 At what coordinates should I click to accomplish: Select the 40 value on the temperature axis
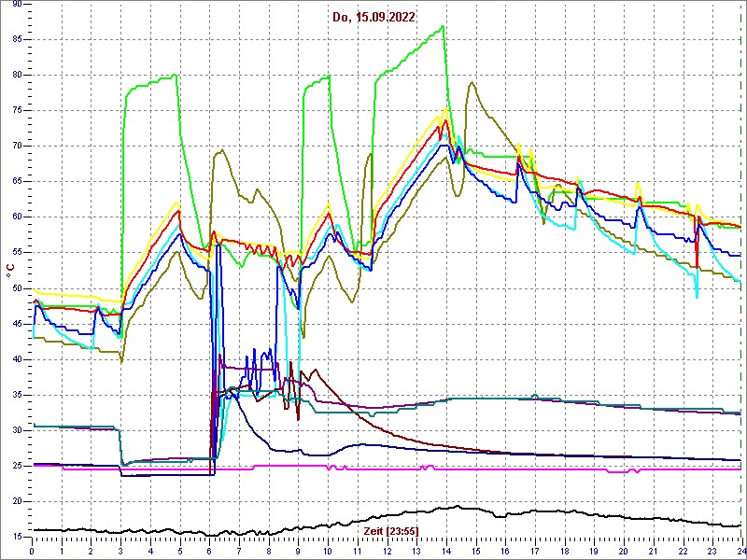(x=17, y=359)
